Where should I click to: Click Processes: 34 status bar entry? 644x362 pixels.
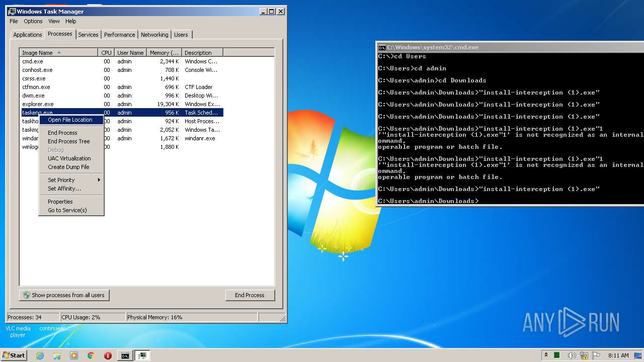[32, 317]
